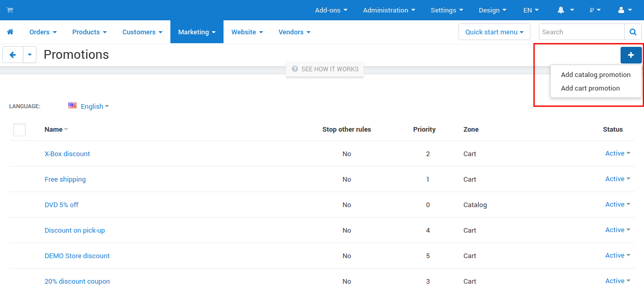The image size is (644, 305).
Task: Expand the Design menu
Action: [492, 10]
